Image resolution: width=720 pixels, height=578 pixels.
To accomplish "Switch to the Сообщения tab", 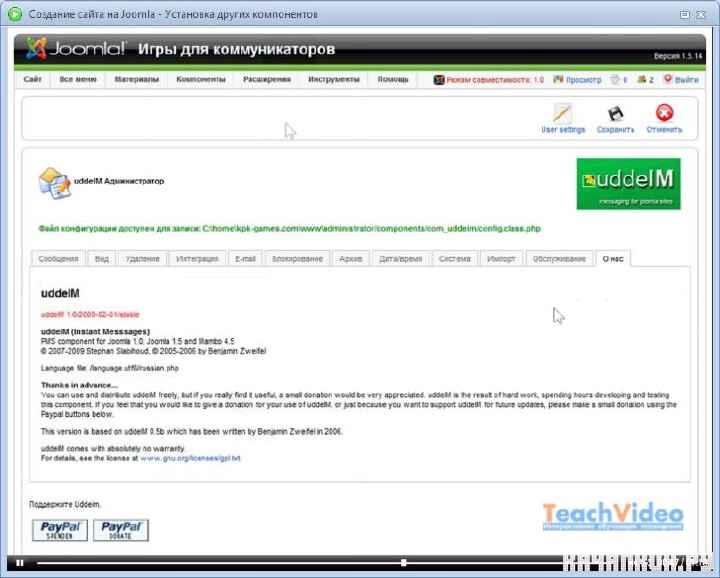I will 58,259.
